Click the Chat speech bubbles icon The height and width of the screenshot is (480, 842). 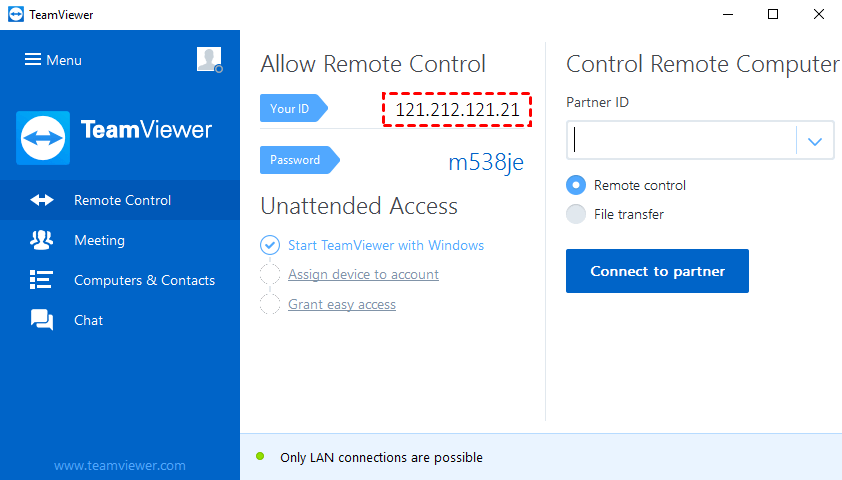42,320
